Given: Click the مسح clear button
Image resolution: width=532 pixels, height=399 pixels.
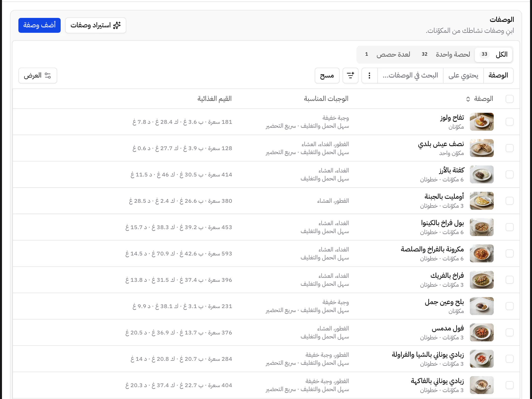Looking at the screenshot, I should (327, 75).
